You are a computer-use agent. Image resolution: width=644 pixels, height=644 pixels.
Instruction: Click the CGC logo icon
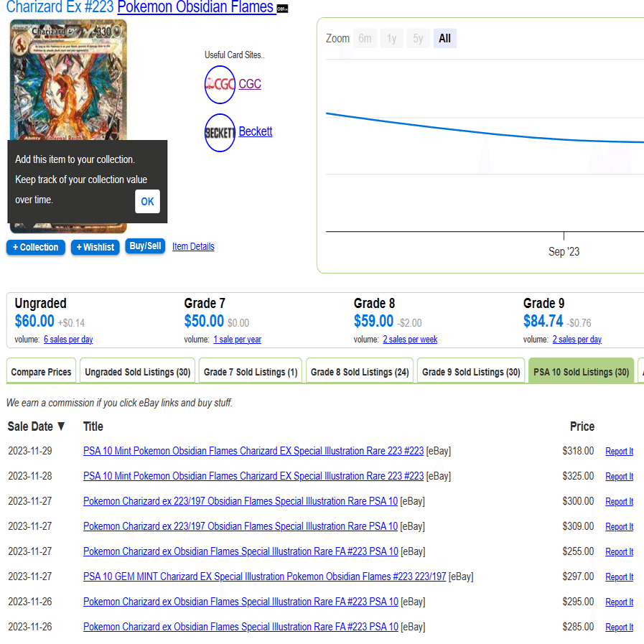220,85
